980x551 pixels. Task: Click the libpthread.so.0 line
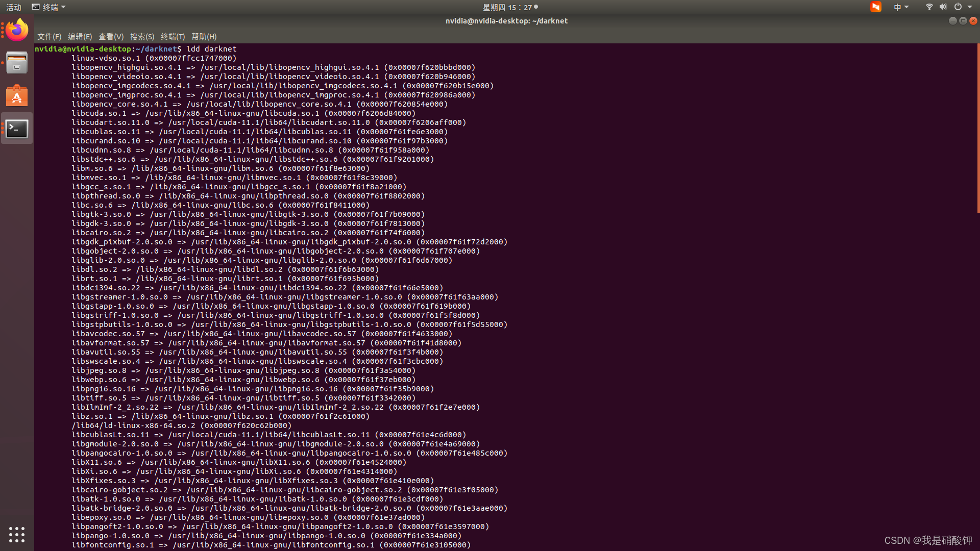coord(248,196)
